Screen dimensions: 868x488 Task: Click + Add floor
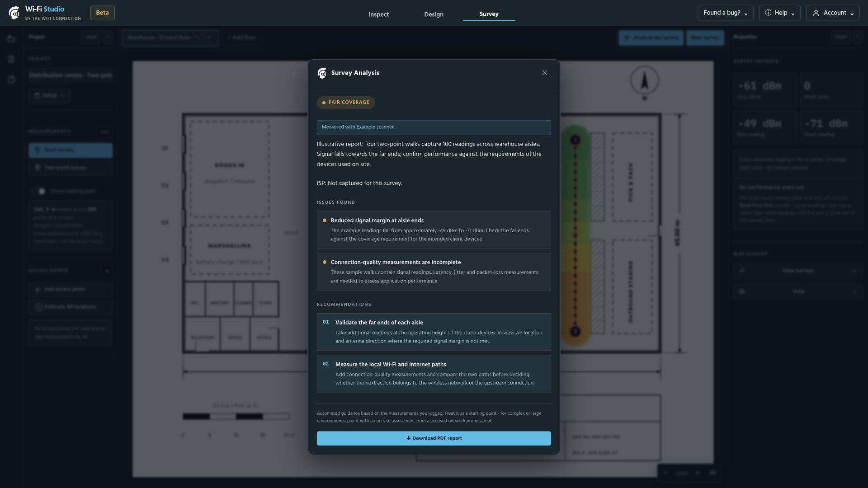(242, 38)
